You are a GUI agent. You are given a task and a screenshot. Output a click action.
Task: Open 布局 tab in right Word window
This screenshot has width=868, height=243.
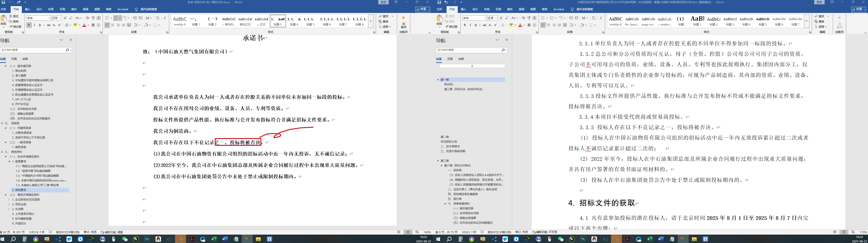pos(487,10)
